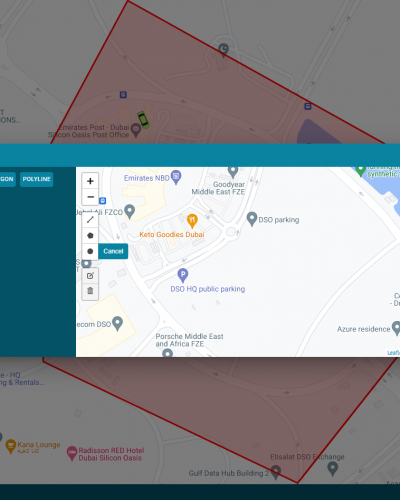400x500 pixels.
Task: Click the 'Keto Goodies Dubai' label
Action: coord(172,234)
